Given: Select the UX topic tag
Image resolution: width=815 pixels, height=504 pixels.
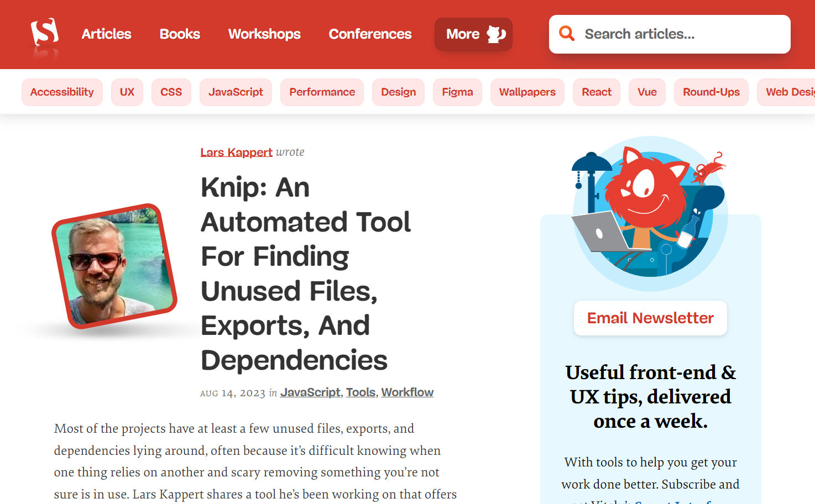Looking at the screenshot, I should click(127, 92).
